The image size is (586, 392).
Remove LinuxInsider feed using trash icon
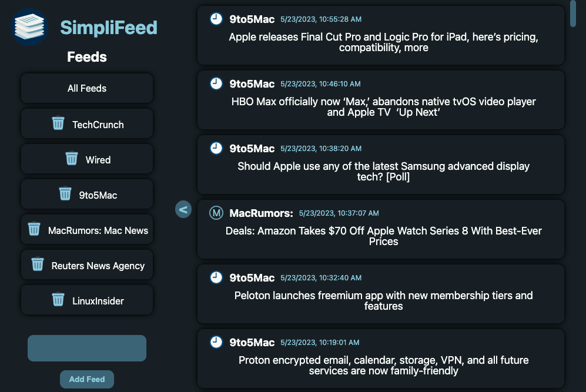click(58, 300)
